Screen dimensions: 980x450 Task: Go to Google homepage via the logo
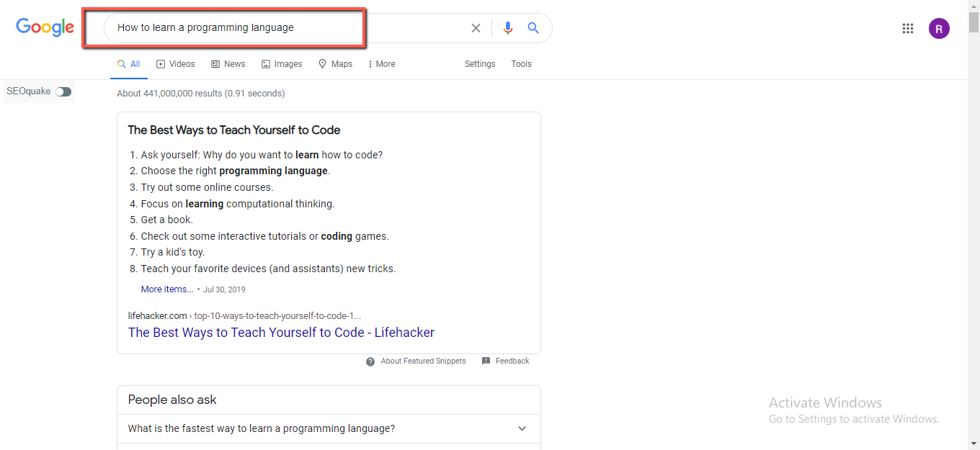tap(44, 27)
